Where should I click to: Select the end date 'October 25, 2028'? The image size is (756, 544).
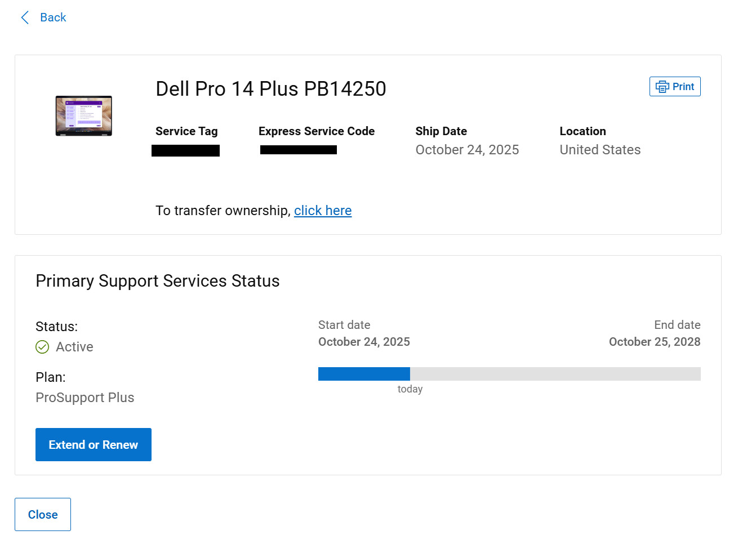[x=655, y=342]
